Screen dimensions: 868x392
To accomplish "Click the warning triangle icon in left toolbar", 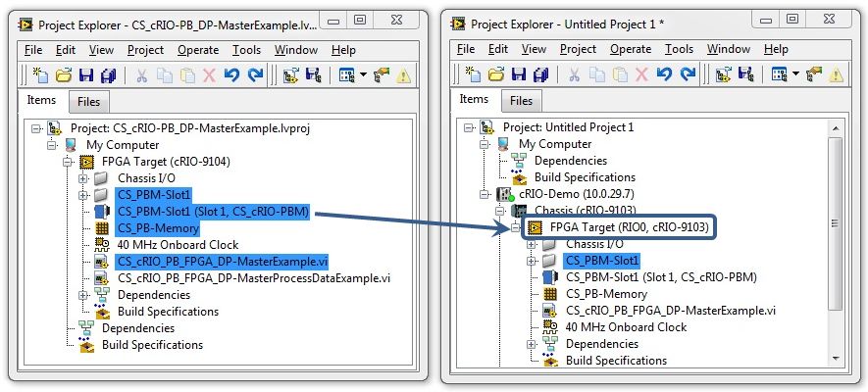I will [x=404, y=74].
